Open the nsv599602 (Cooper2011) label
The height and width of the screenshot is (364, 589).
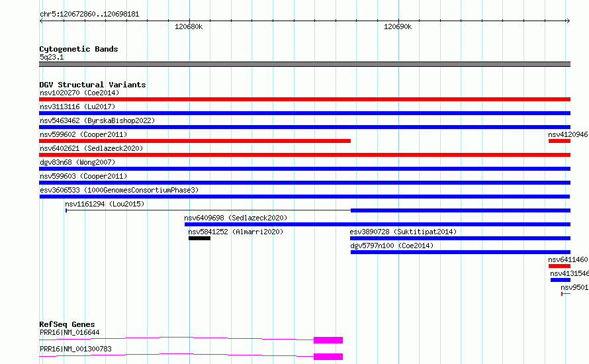click(83, 134)
